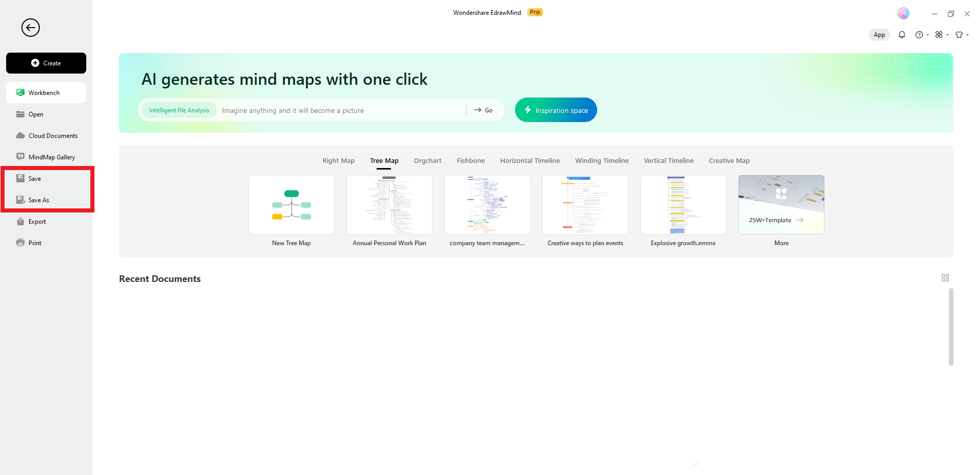Screen dimensions: 980x475
Task: Open the New Tree Map template
Action: (291, 205)
